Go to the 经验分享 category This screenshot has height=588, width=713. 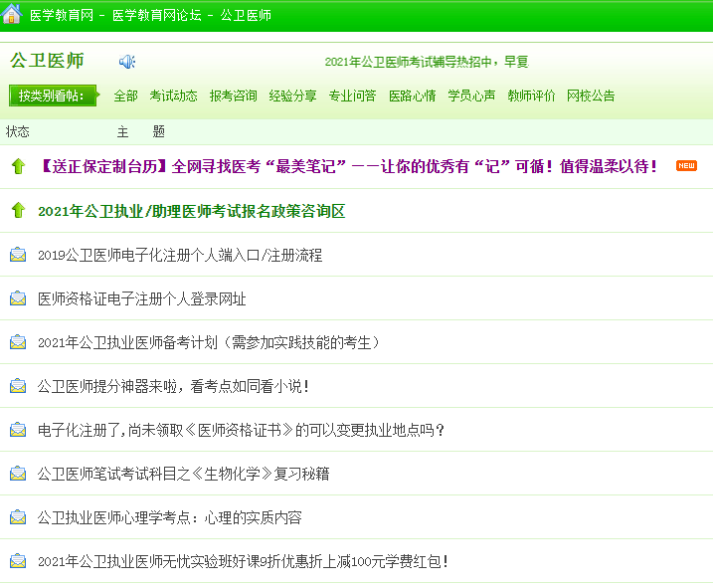pos(293,96)
